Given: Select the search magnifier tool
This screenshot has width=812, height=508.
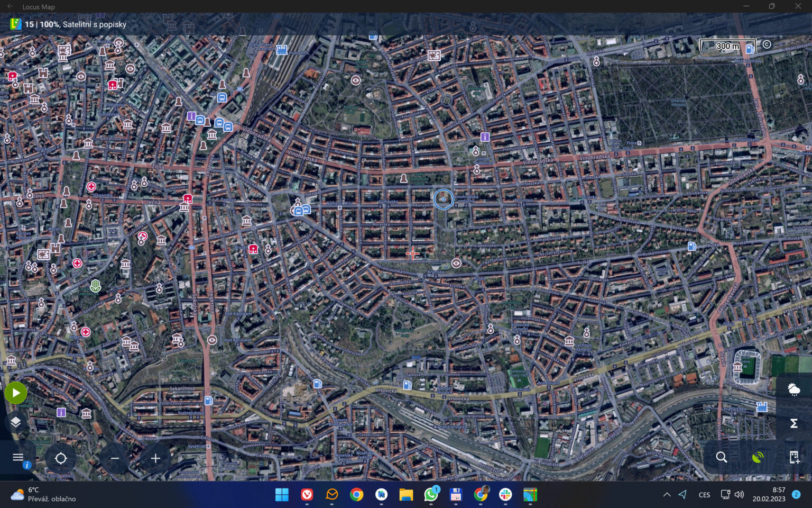Looking at the screenshot, I should pos(721,457).
